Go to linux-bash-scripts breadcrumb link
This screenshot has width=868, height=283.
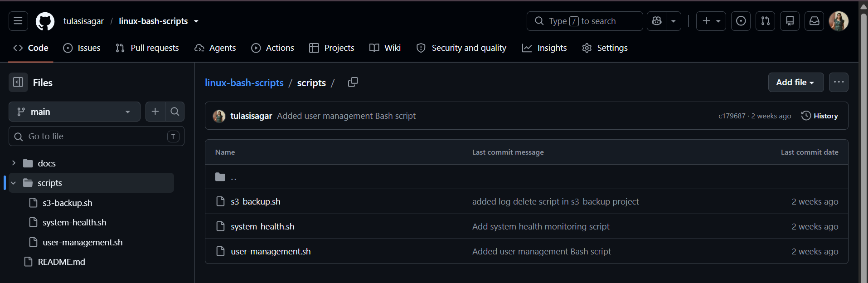pos(244,83)
